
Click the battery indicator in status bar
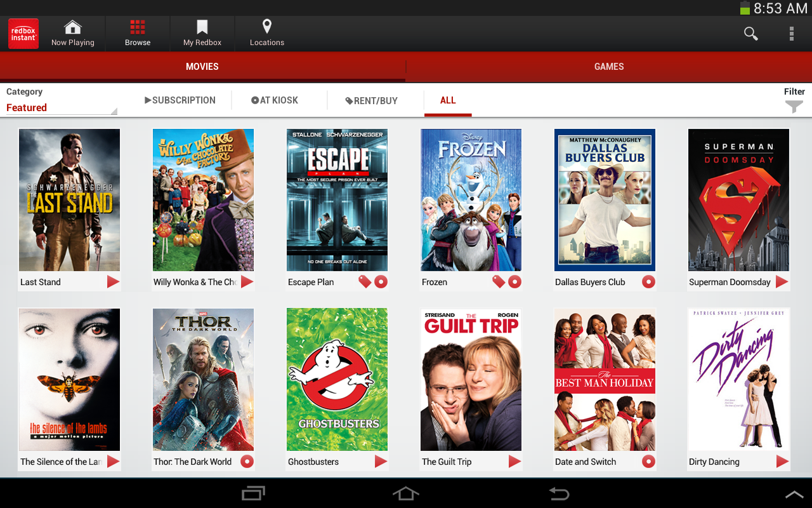(x=743, y=8)
